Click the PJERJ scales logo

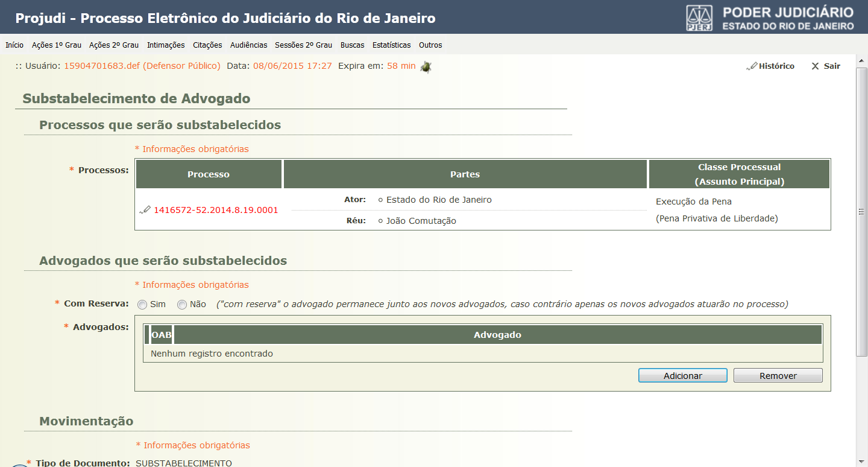[x=699, y=18]
